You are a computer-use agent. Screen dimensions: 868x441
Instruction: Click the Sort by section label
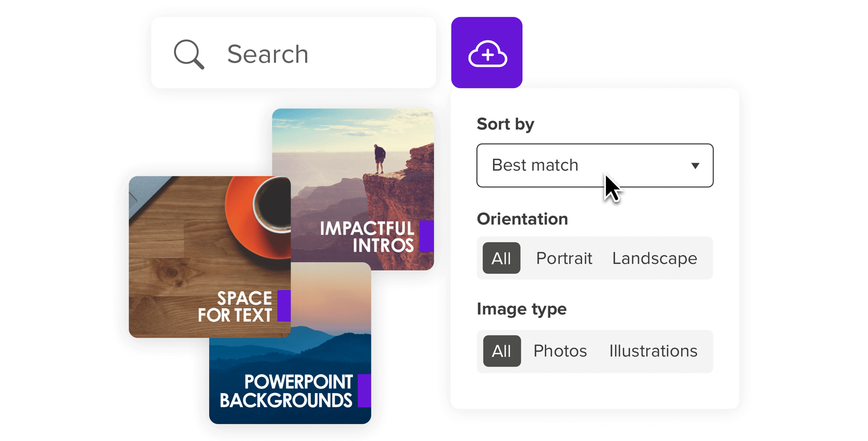pyautogui.click(x=505, y=124)
